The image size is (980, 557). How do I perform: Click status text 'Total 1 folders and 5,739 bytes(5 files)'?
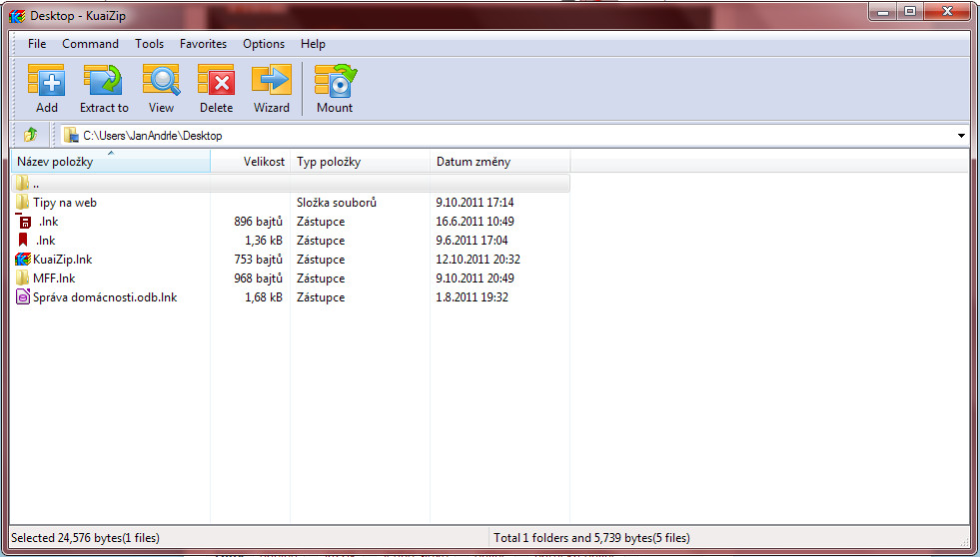click(591, 538)
